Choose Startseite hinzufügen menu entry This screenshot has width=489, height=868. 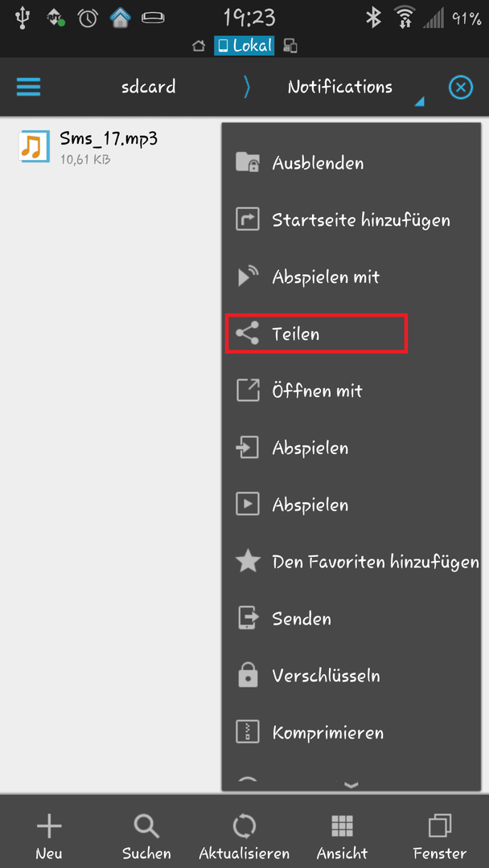351,220
